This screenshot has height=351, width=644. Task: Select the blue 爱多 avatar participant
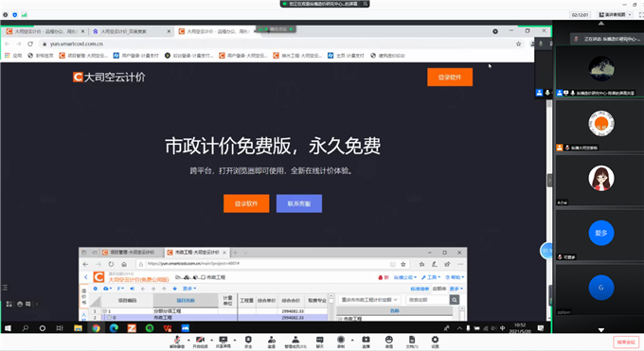(599, 235)
